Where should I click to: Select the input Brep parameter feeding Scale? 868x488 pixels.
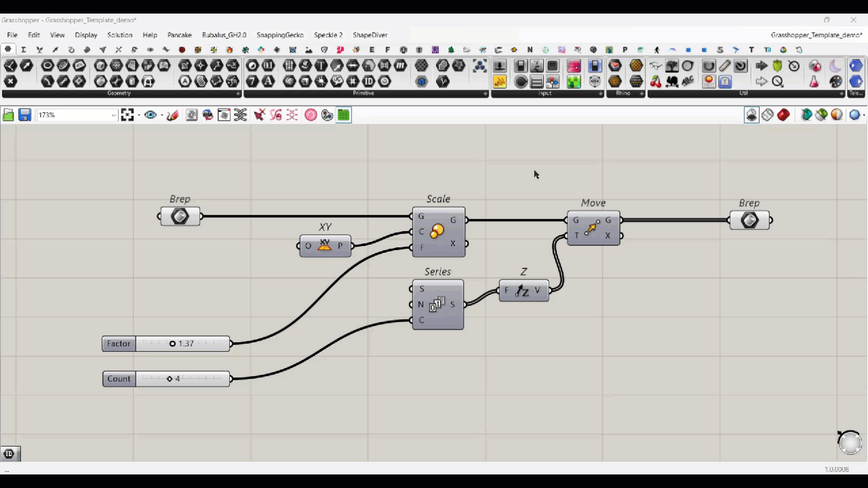180,217
